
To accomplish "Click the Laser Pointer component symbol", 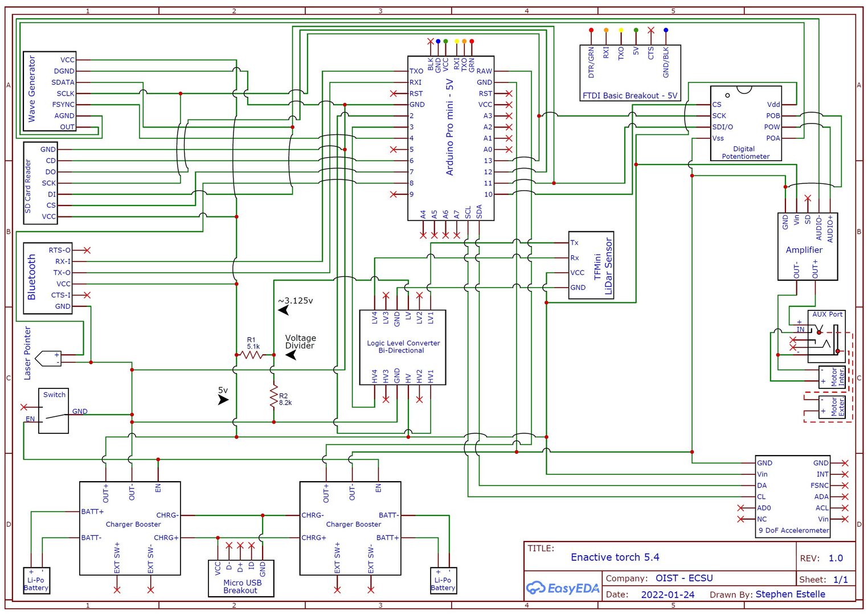I will point(48,359).
